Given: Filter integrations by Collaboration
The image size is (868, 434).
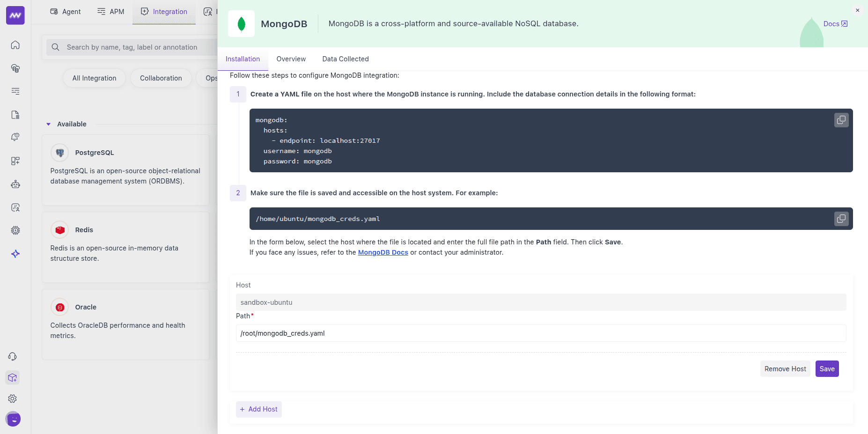Looking at the screenshot, I should 161,78.
